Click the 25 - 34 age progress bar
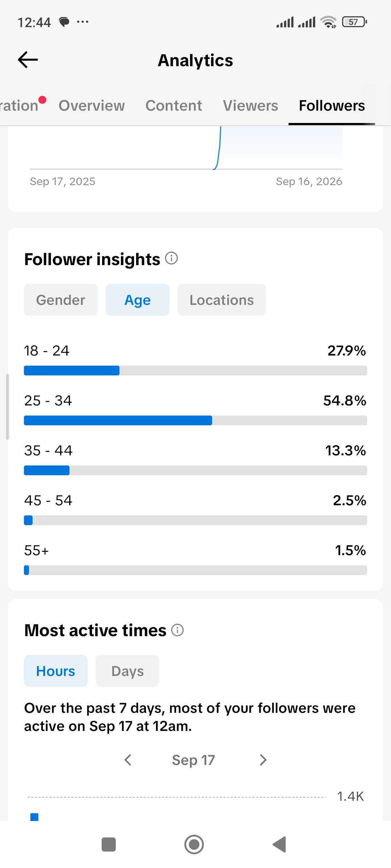The width and height of the screenshot is (391, 868). pos(195,420)
